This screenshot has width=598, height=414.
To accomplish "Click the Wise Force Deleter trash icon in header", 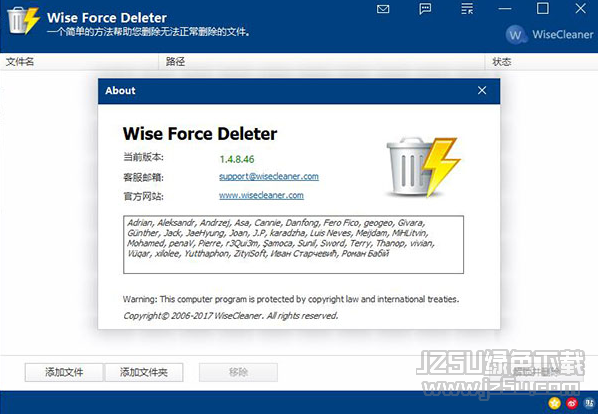I will point(23,21).
